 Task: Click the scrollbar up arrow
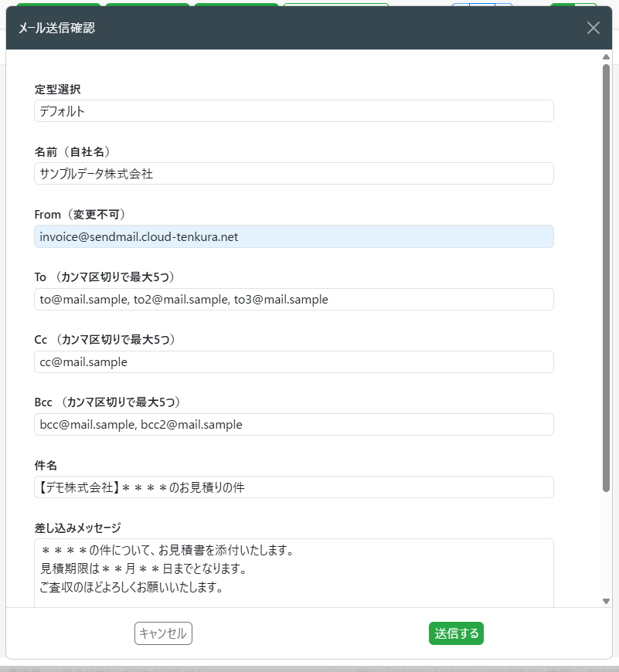coord(607,56)
